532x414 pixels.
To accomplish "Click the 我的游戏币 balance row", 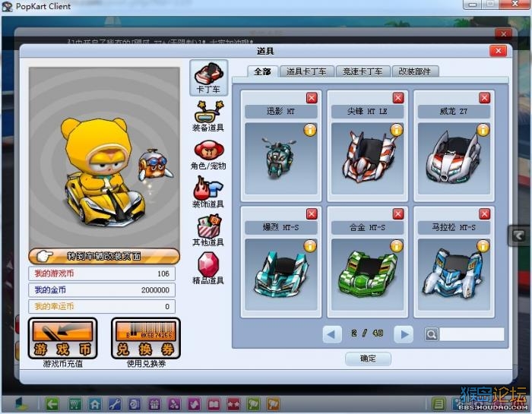I will (x=102, y=273).
